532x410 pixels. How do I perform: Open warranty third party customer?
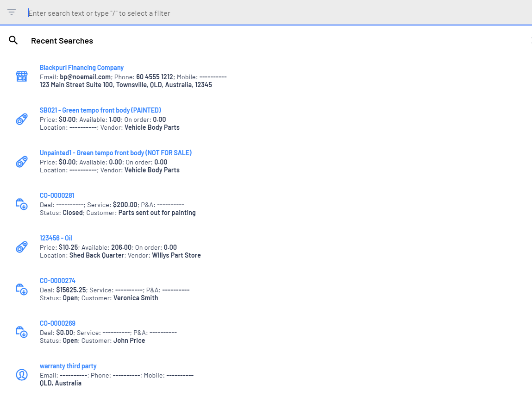coord(68,366)
